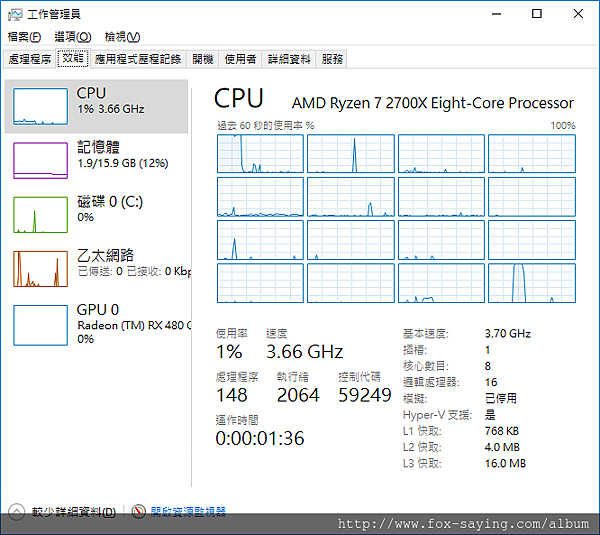Switch to the 使用者 tab

[240, 59]
